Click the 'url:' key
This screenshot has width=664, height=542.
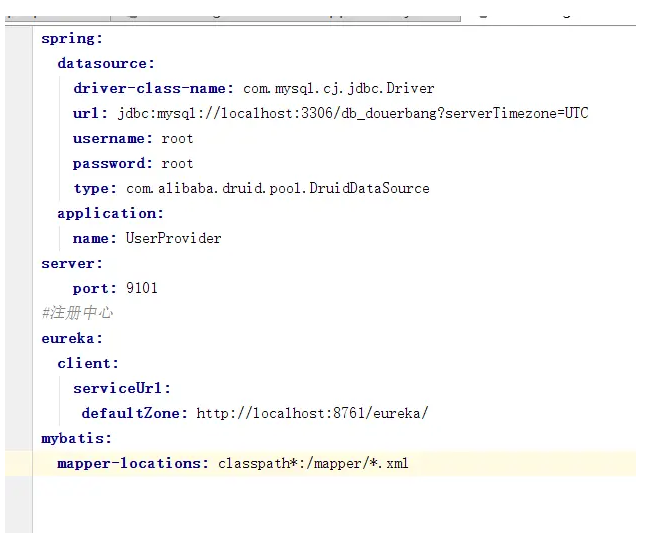click(x=90, y=113)
